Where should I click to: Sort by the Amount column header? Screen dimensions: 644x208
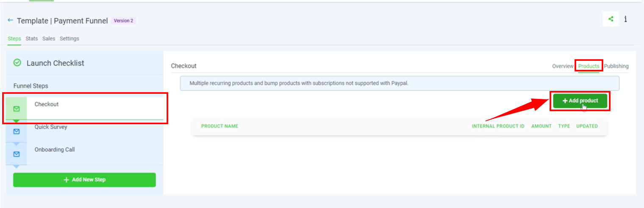pyautogui.click(x=541, y=126)
